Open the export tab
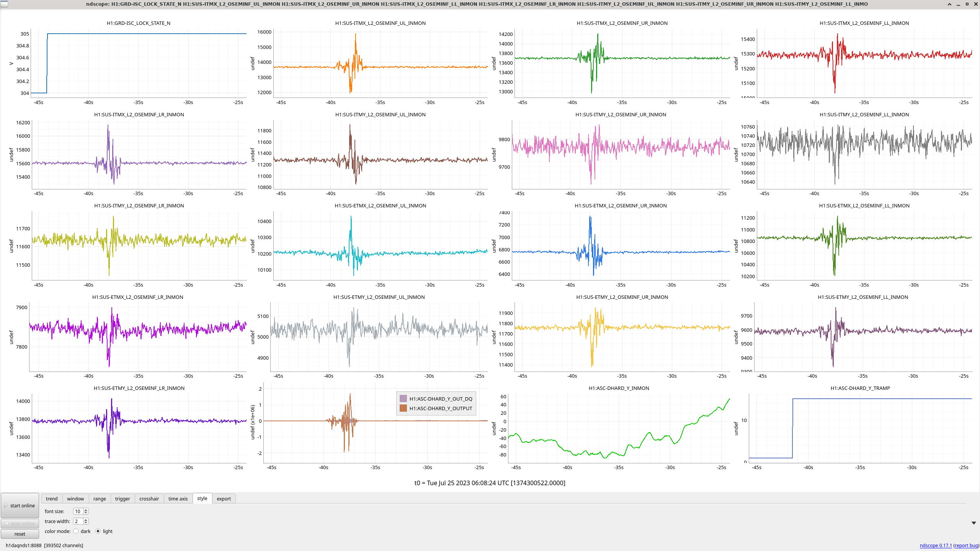 pyautogui.click(x=224, y=499)
